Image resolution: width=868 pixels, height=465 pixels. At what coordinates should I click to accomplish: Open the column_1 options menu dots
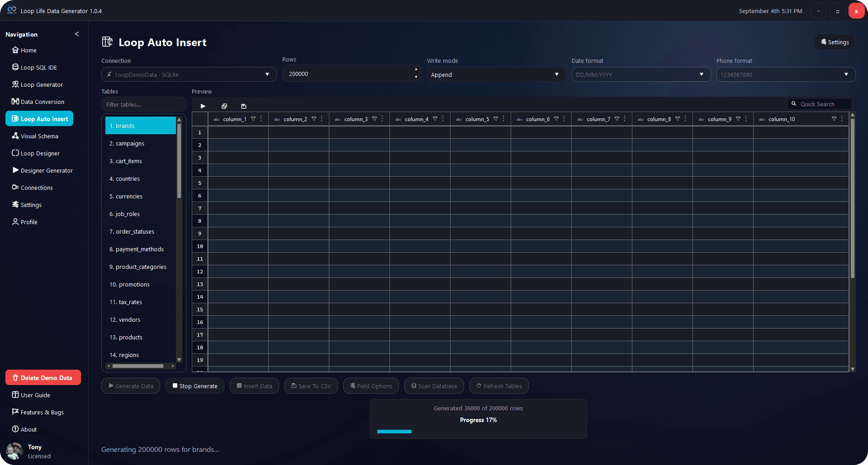point(261,119)
